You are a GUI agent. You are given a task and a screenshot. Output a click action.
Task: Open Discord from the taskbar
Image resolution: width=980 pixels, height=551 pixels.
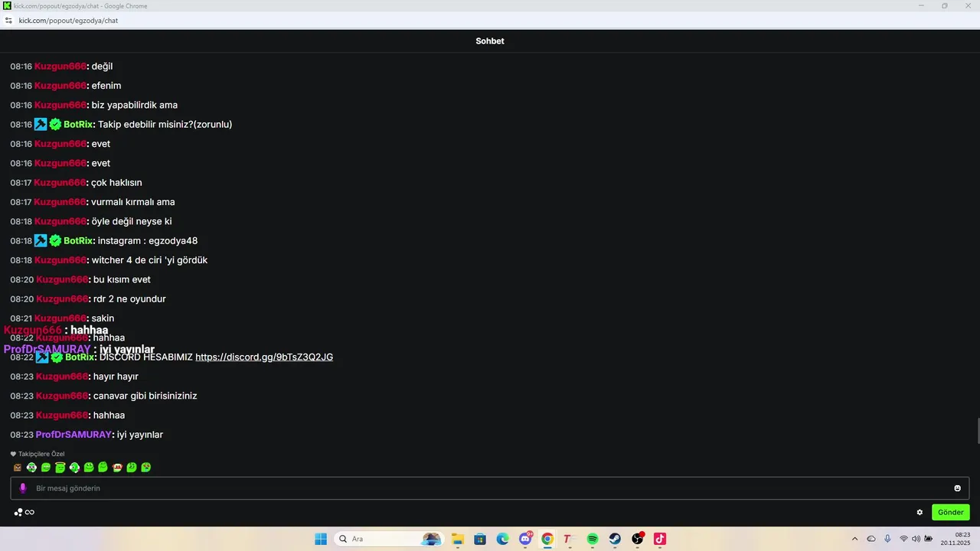point(525,539)
